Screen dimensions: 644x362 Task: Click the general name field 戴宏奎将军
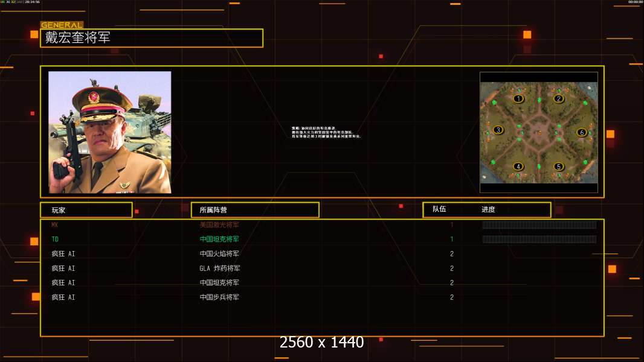click(152, 38)
